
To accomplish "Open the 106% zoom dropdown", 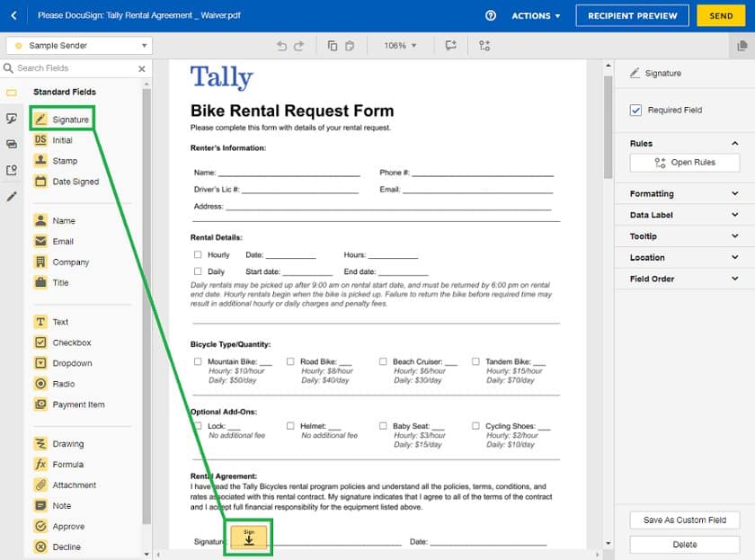I will [x=400, y=46].
